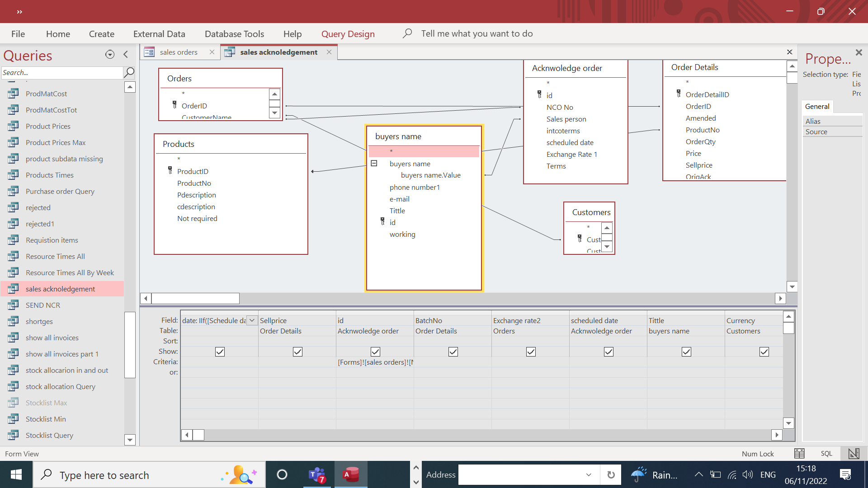868x488 pixels.
Task: Click the id key icon in buyers name table
Action: tap(382, 221)
